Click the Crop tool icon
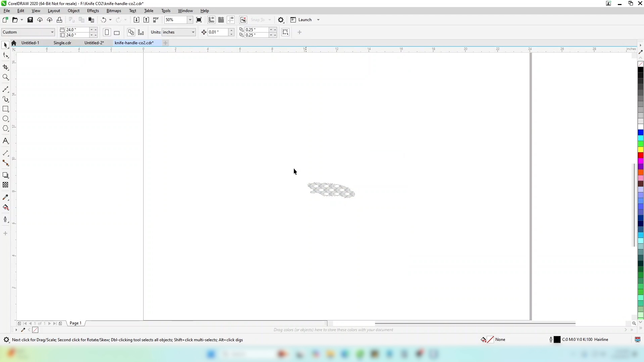This screenshot has width=644, height=362. [x=6, y=67]
